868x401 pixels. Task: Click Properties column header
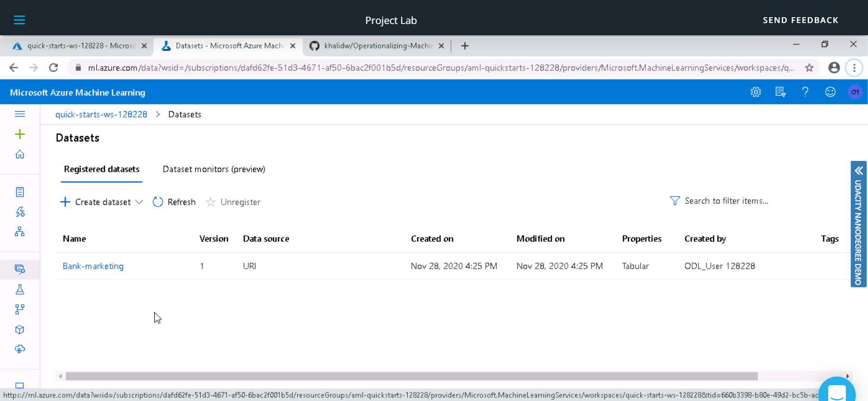point(642,239)
